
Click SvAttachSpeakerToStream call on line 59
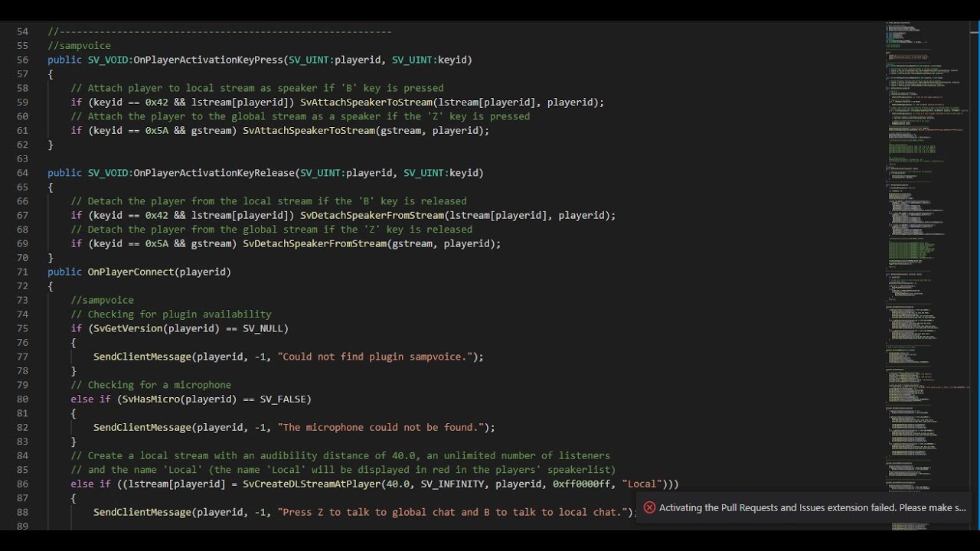[x=366, y=103]
